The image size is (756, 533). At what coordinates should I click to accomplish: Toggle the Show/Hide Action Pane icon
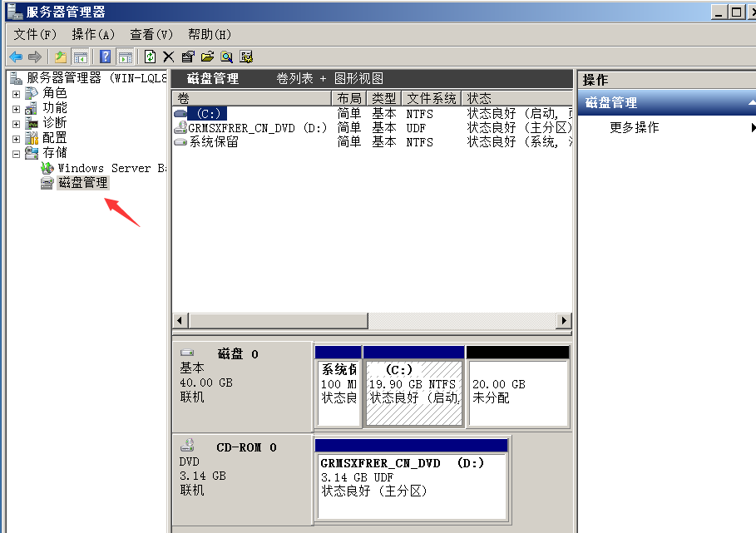point(126,57)
